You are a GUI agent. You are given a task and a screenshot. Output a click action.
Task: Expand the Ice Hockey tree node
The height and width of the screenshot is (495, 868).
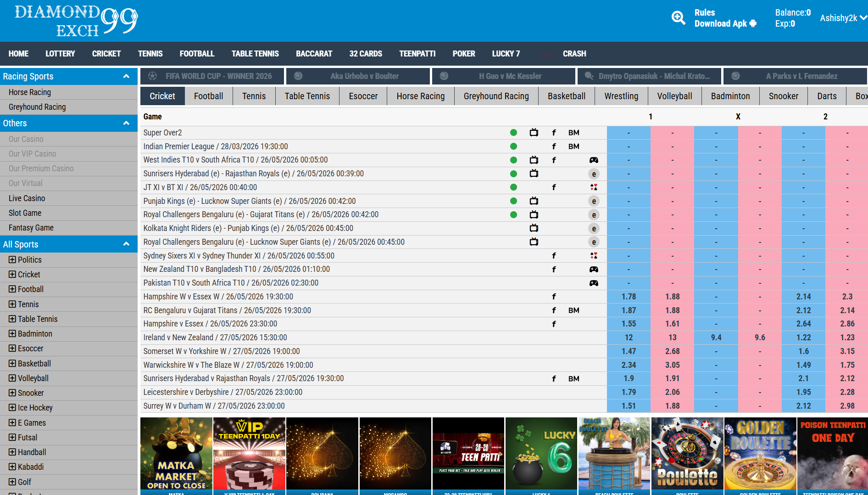12,407
